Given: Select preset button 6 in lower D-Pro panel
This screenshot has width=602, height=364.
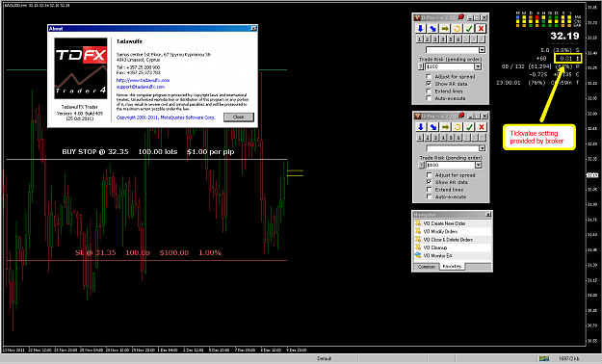Looking at the screenshot, I should point(458,138).
